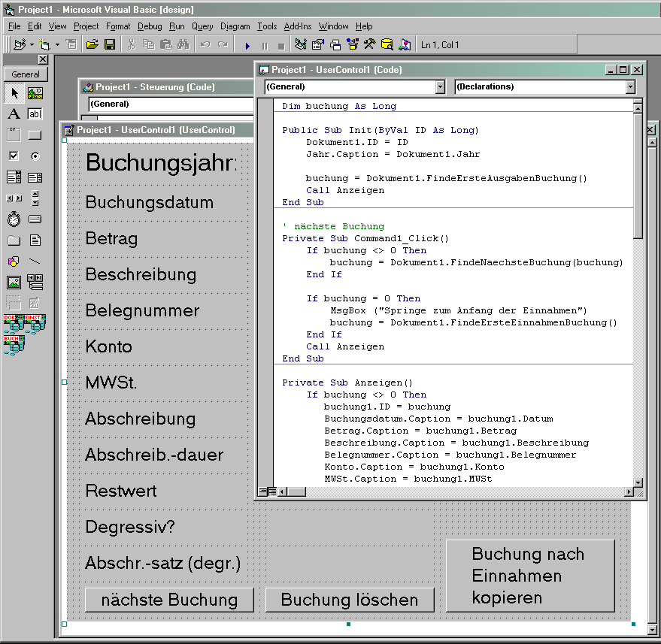Select the DOK/EINST custom control icon

(x=25, y=323)
